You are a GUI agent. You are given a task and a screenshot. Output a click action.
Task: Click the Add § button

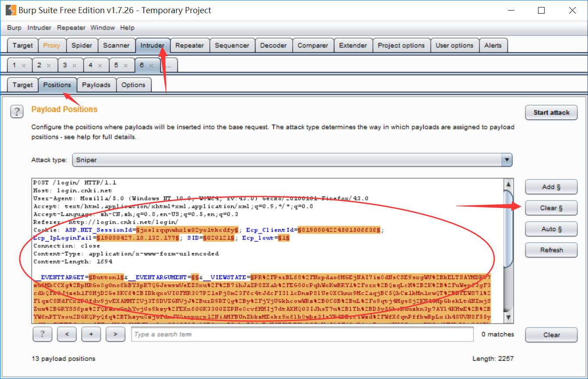[x=551, y=187]
